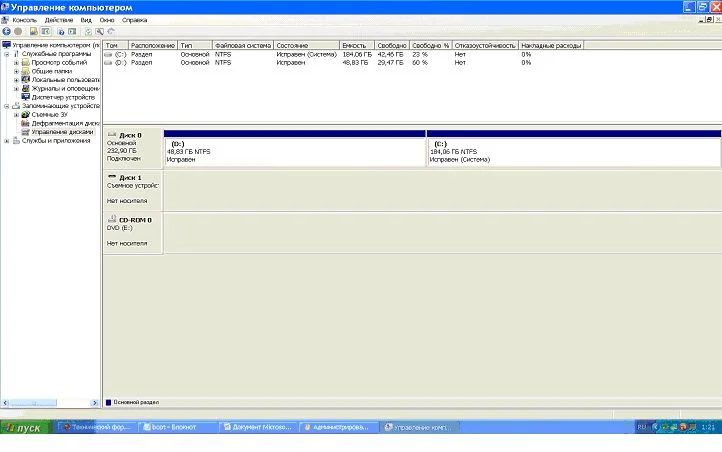Sort by the Состояние column header
This screenshot has width=722, height=452.
307,46
